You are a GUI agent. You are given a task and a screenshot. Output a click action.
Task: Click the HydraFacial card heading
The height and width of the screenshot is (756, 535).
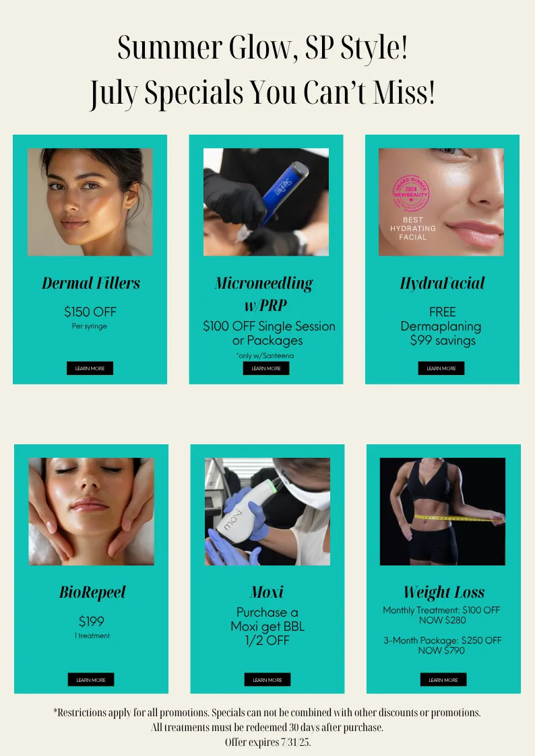click(443, 283)
